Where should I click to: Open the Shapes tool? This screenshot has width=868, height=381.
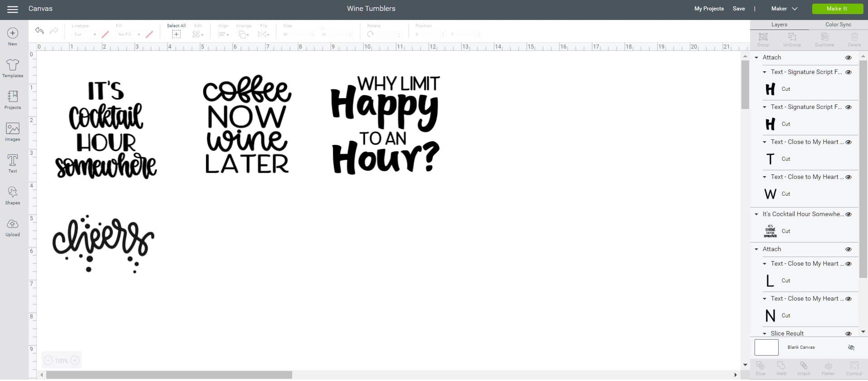coord(13,196)
